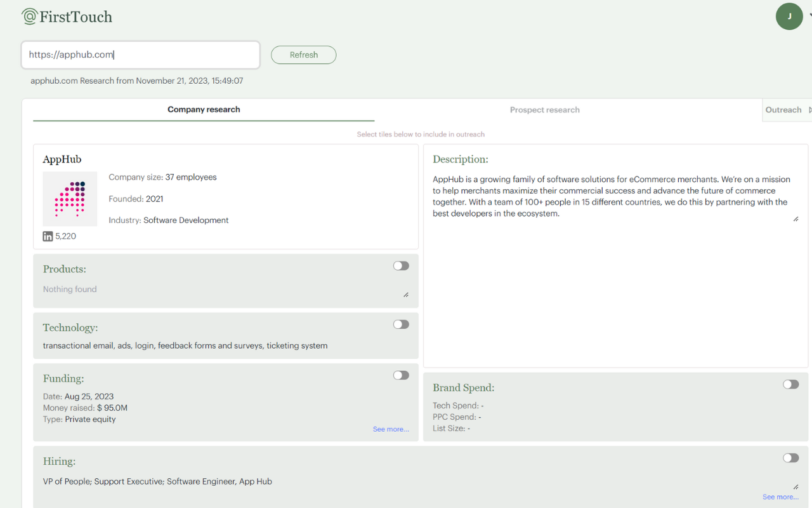Click See more in Funding tile

(391, 429)
